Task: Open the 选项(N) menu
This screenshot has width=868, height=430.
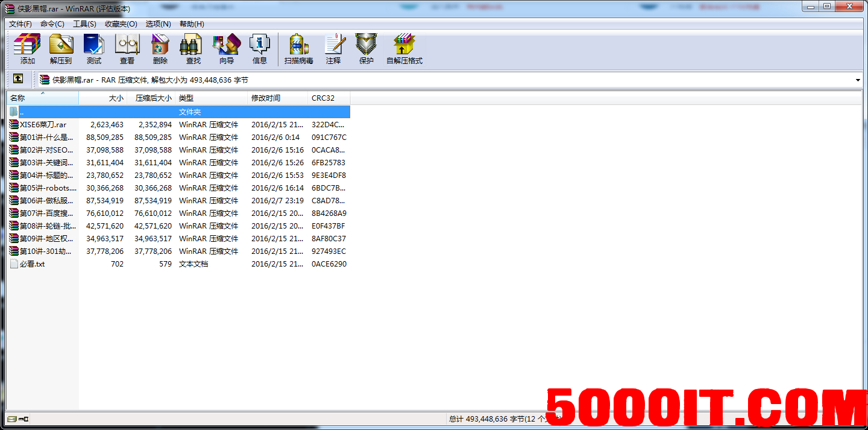Action: pyautogui.click(x=159, y=24)
